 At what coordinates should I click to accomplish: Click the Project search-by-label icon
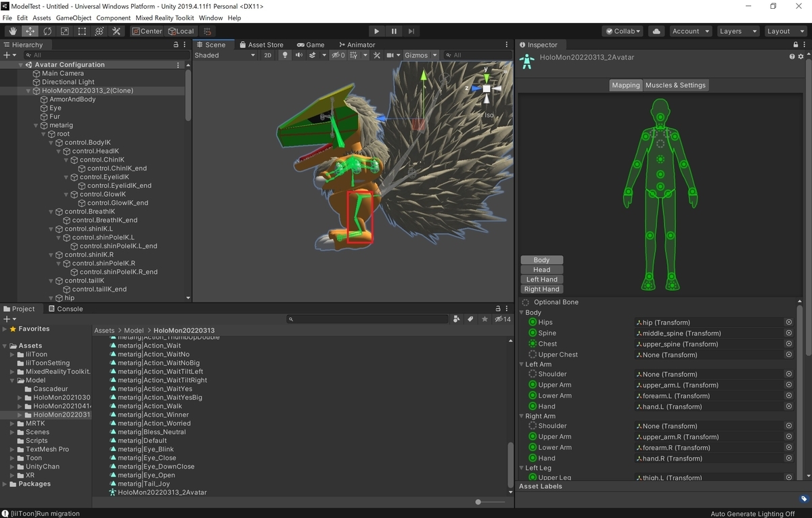(x=470, y=319)
